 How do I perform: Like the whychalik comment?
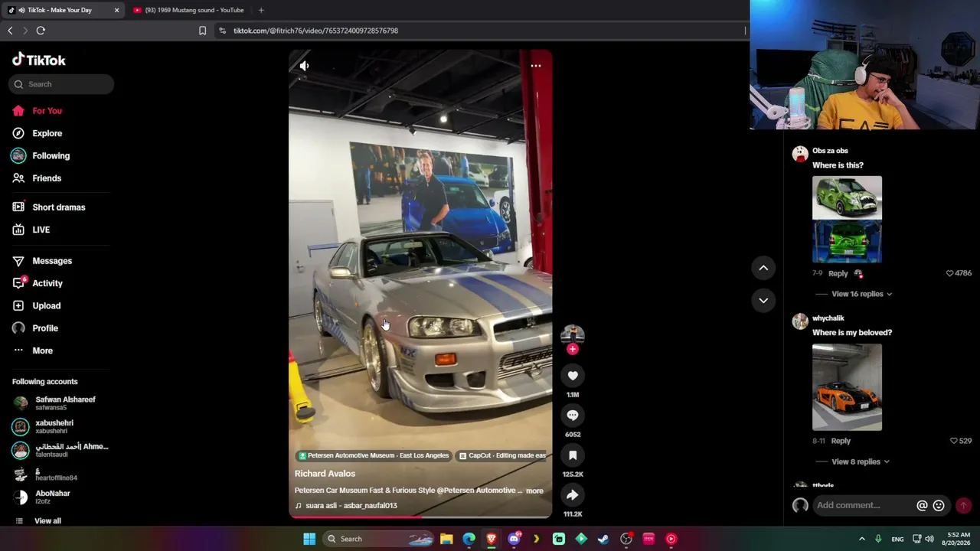coord(954,441)
